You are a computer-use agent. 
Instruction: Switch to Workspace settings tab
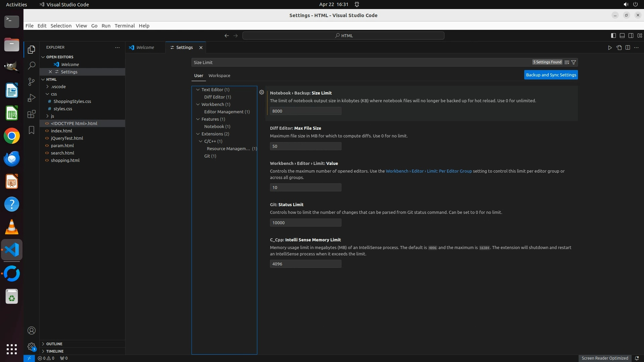click(219, 75)
